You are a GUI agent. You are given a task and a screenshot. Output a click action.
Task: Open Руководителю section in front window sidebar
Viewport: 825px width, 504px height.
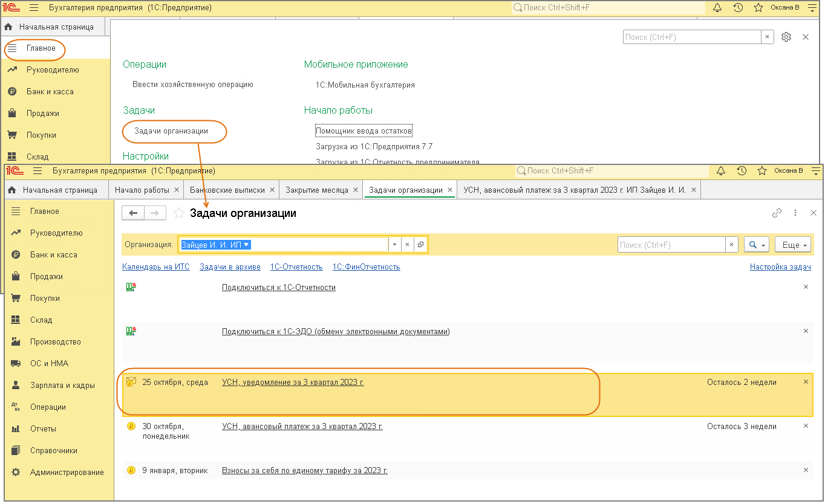point(56,233)
